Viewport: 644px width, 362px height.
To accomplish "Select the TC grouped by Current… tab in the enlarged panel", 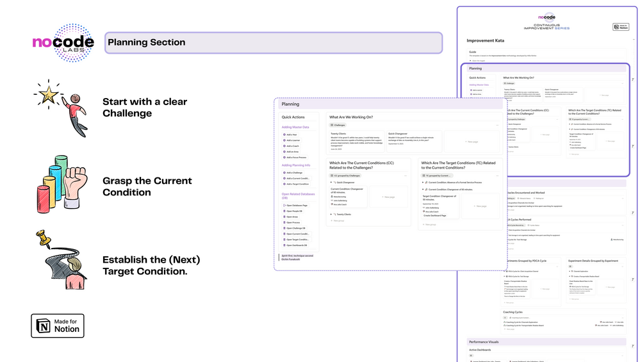I will click(x=436, y=176).
